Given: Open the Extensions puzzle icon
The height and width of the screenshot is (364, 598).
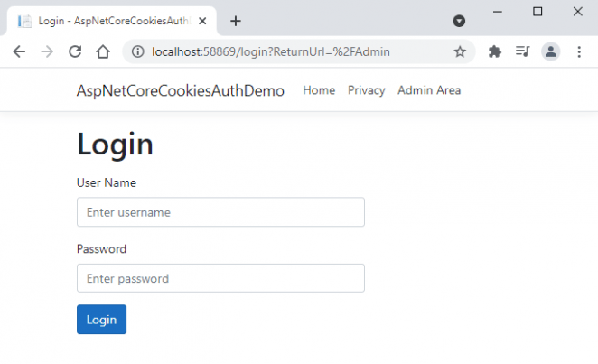Looking at the screenshot, I should click(x=495, y=51).
